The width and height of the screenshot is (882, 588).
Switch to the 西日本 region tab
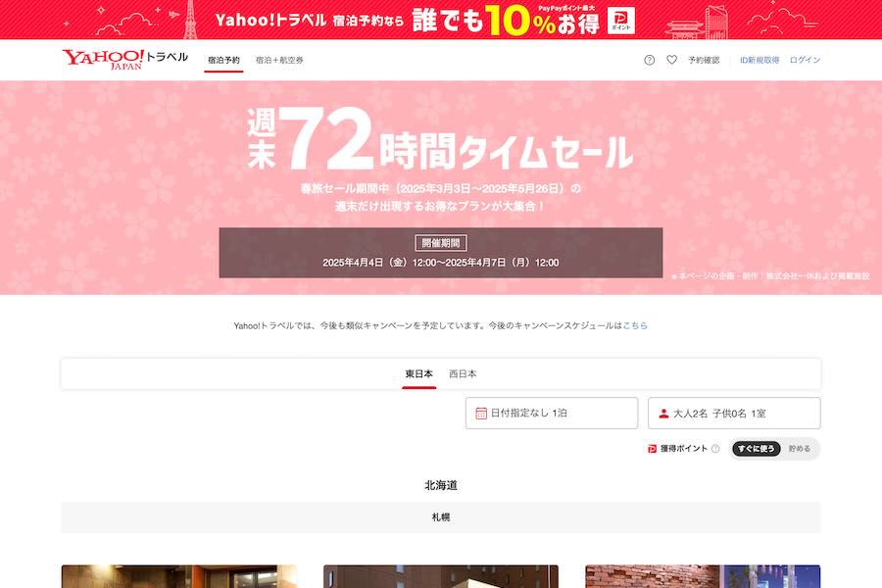(463, 373)
